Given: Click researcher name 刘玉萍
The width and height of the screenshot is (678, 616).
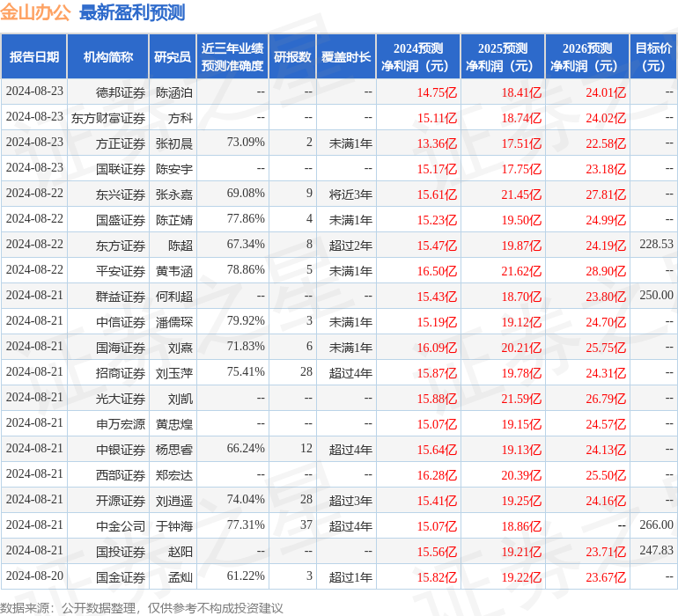Looking at the screenshot, I should point(173,373).
